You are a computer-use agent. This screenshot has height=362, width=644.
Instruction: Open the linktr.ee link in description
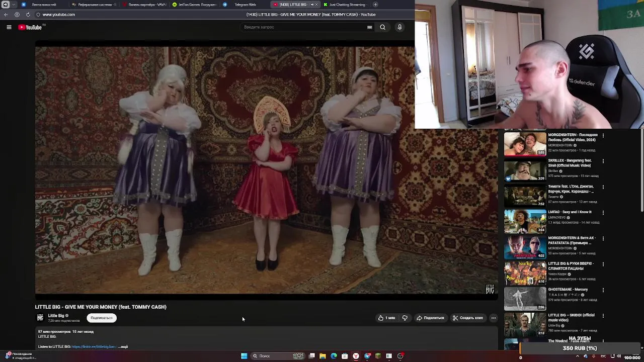click(x=94, y=347)
